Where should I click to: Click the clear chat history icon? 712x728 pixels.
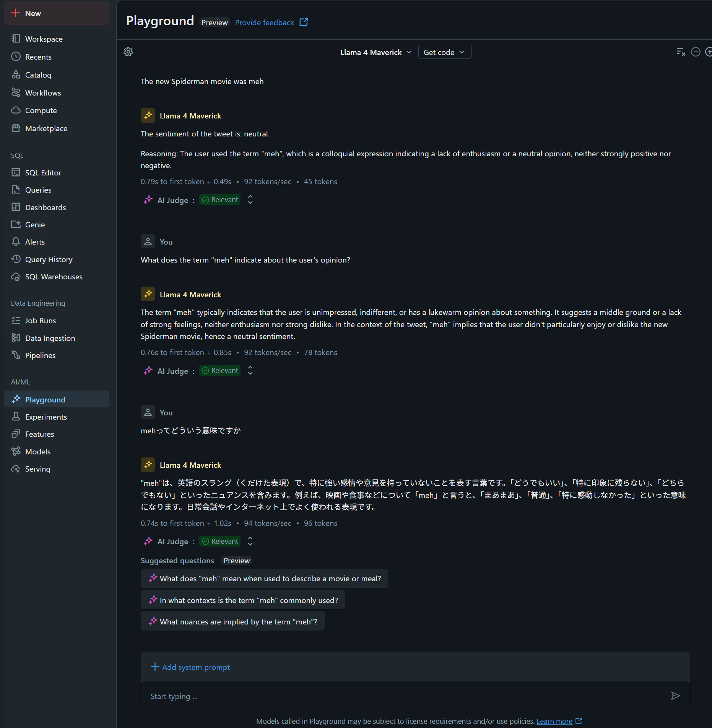coord(681,52)
